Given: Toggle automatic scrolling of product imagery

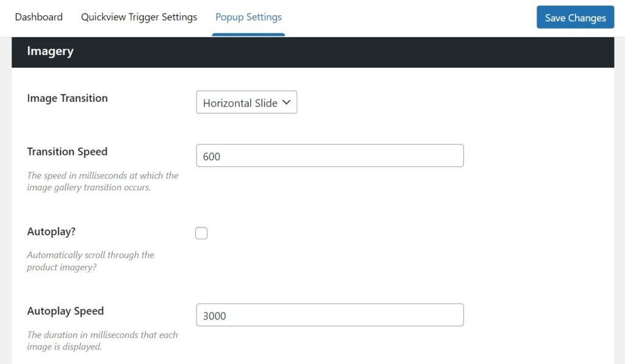Looking at the screenshot, I should click(201, 232).
